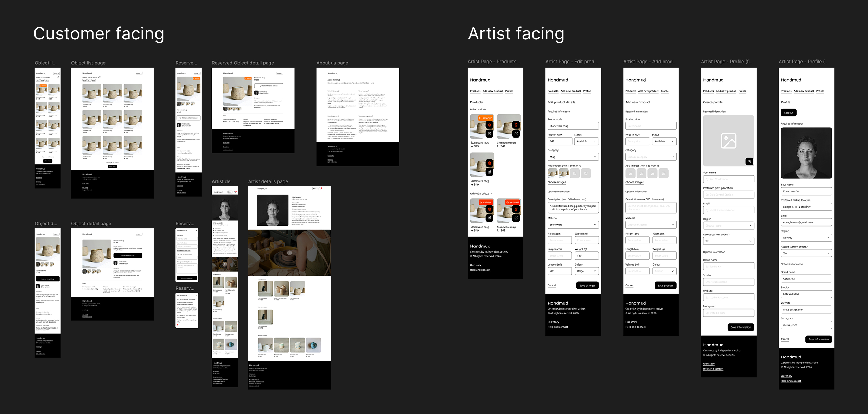Click edit icon on third active mug
The height and width of the screenshot is (414, 868).
tap(489, 172)
